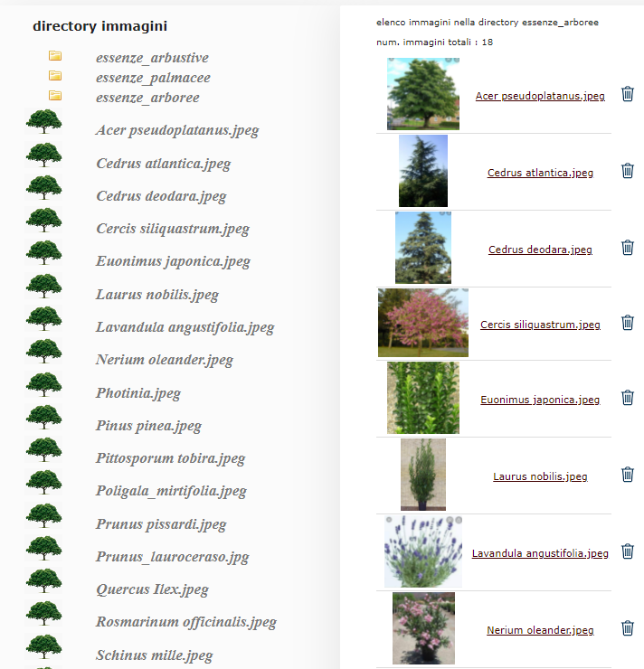Delete Euonimus japonica.jpeg with trash icon
The image size is (644, 669).
tap(628, 398)
